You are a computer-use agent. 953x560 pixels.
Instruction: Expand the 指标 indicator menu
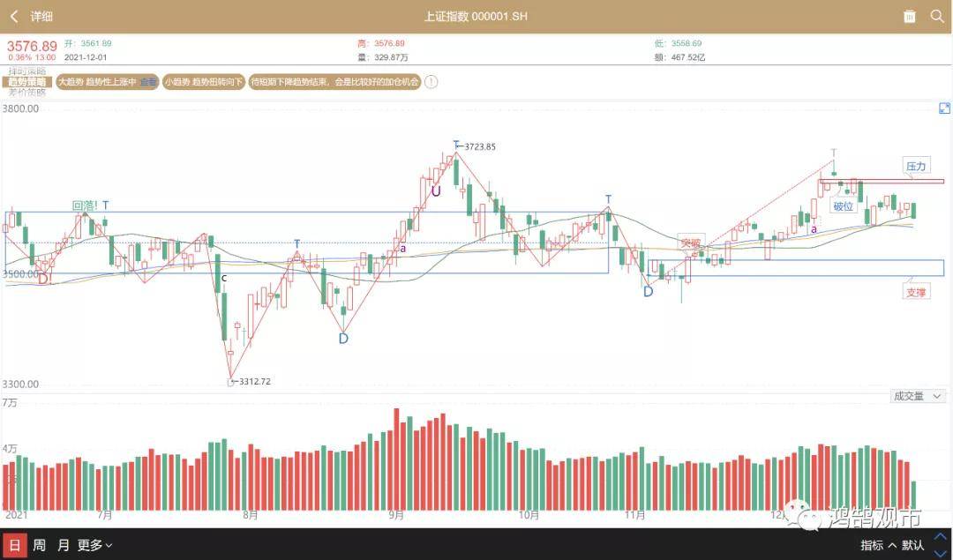tap(879, 545)
